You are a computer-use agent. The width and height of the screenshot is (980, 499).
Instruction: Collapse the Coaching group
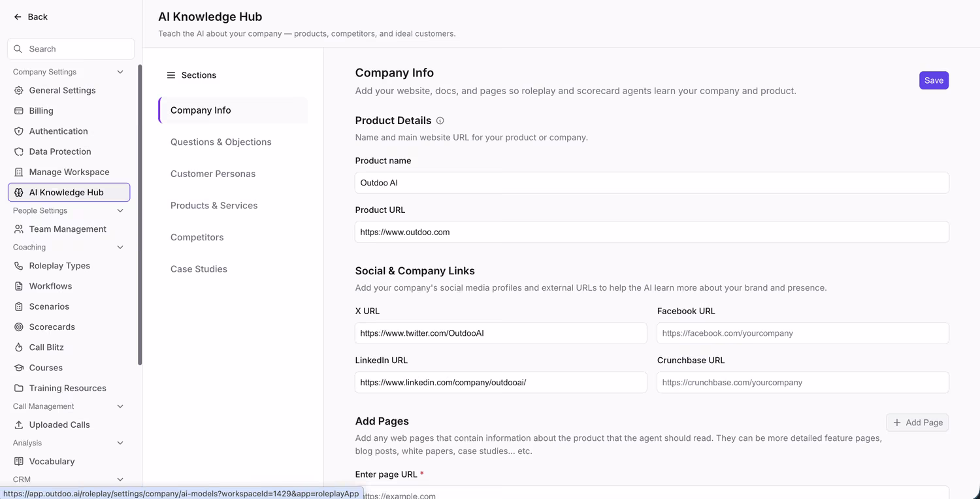(x=120, y=247)
